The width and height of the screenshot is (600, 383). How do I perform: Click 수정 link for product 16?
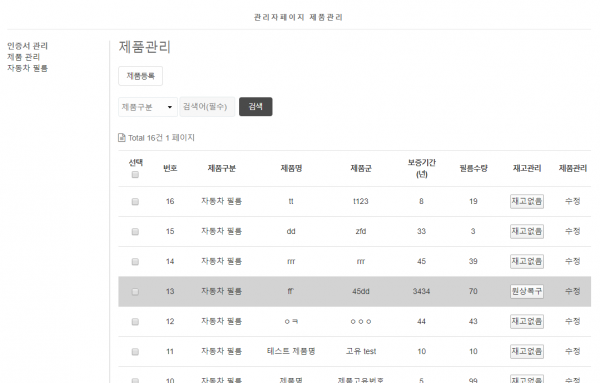click(x=573, y=201)
